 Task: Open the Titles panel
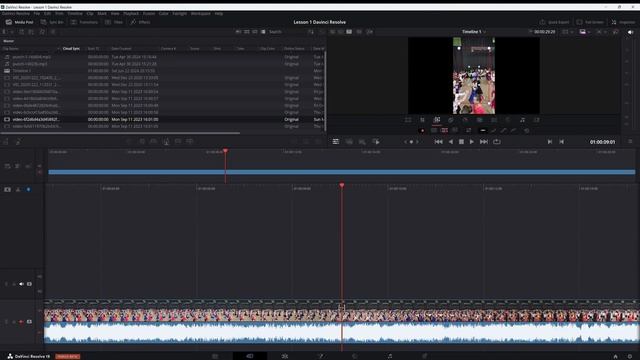[114, 22]
